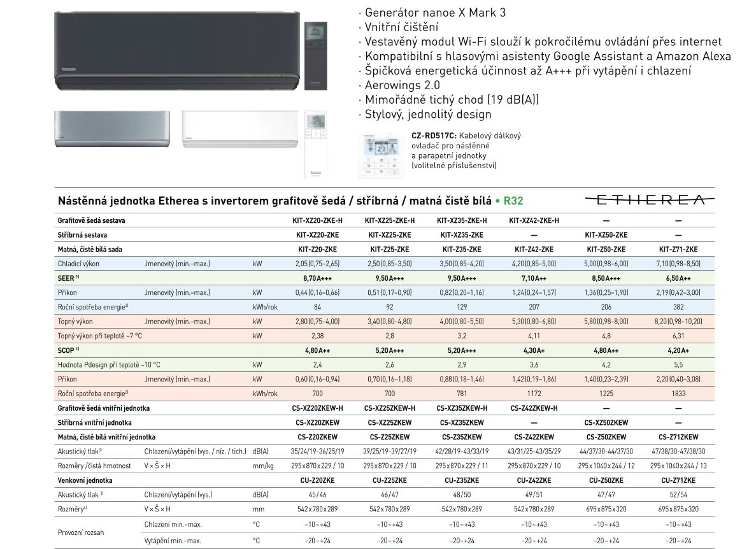Click the heating consumption value '1833'
This screenshot has width=756, height=549.
point(678,394)
